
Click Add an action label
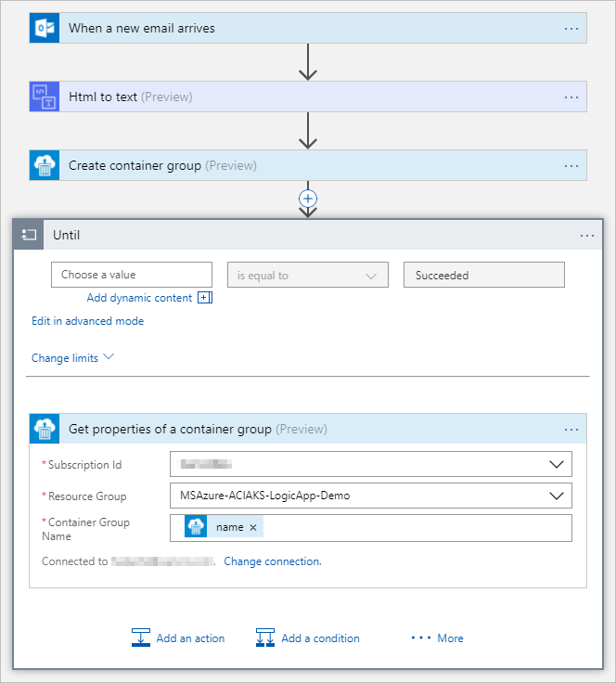coord(191,638)
